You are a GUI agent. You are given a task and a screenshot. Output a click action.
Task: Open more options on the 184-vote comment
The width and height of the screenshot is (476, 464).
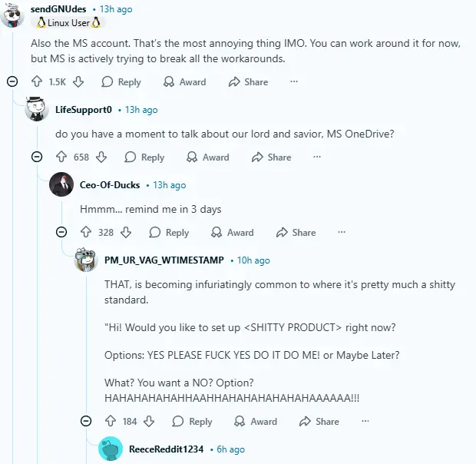(x=365, y=421)
